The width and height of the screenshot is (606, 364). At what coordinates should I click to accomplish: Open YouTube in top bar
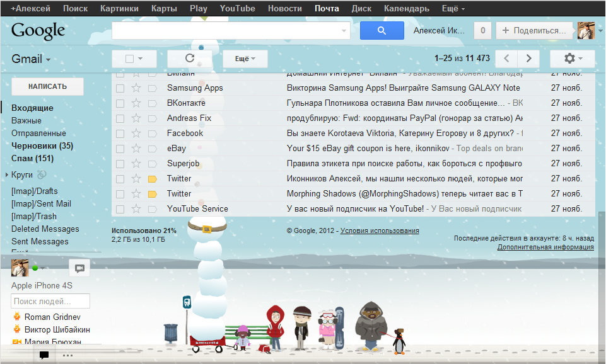(x=237, y=8)
